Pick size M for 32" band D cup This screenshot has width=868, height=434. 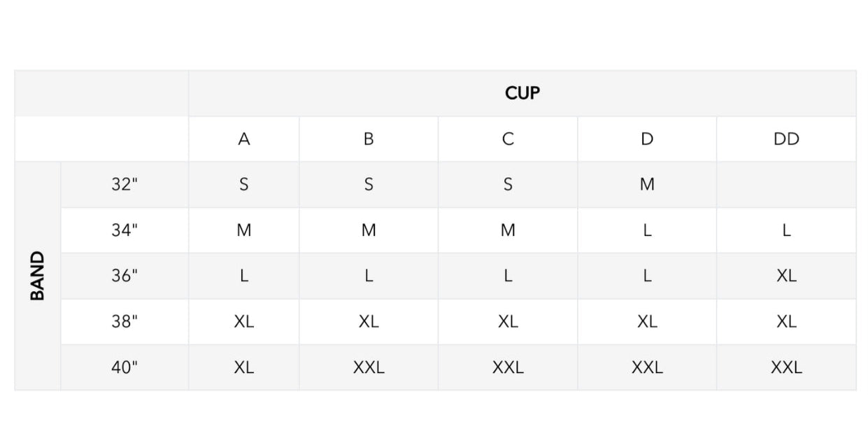click(647, 185)
